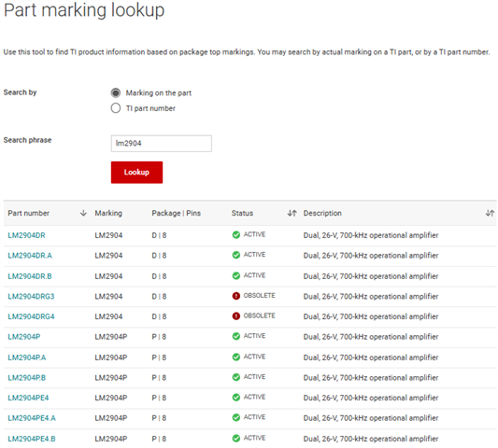The height and width of the screenshot is (448, 498).
Task: Click the Marking column header
Action: tap(108, 213)
